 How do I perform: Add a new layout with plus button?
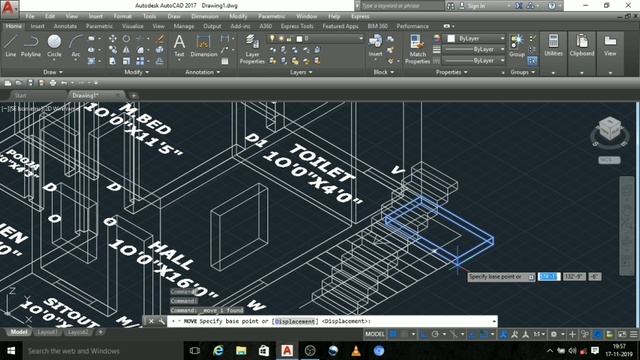coord(100,332)
